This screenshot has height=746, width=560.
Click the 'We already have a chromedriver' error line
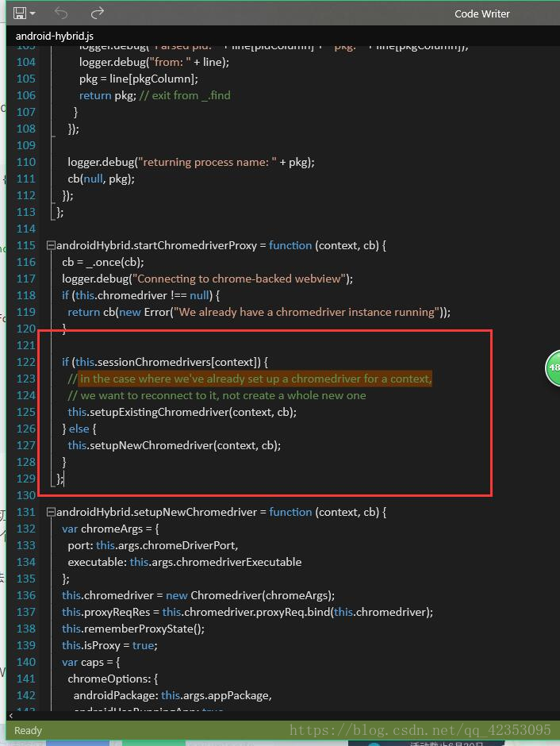[259, 312]
